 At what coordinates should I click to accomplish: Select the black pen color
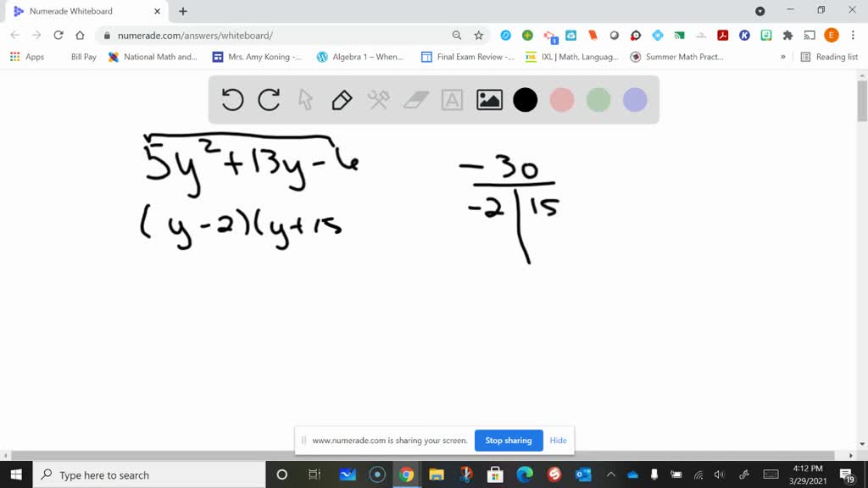pyautogui.click(x=525, y=99)
